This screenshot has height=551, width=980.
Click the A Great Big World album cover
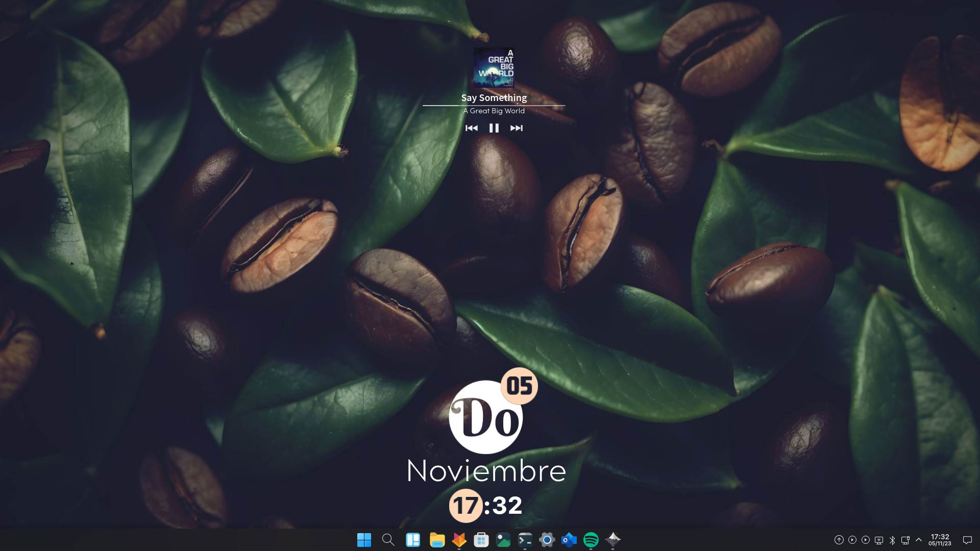(x=494, y=68)
